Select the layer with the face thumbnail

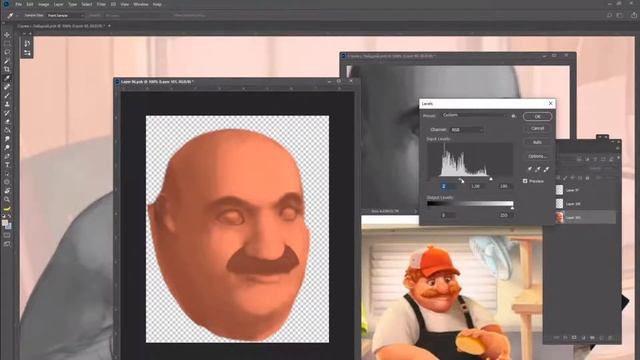(x=586, y=217)
